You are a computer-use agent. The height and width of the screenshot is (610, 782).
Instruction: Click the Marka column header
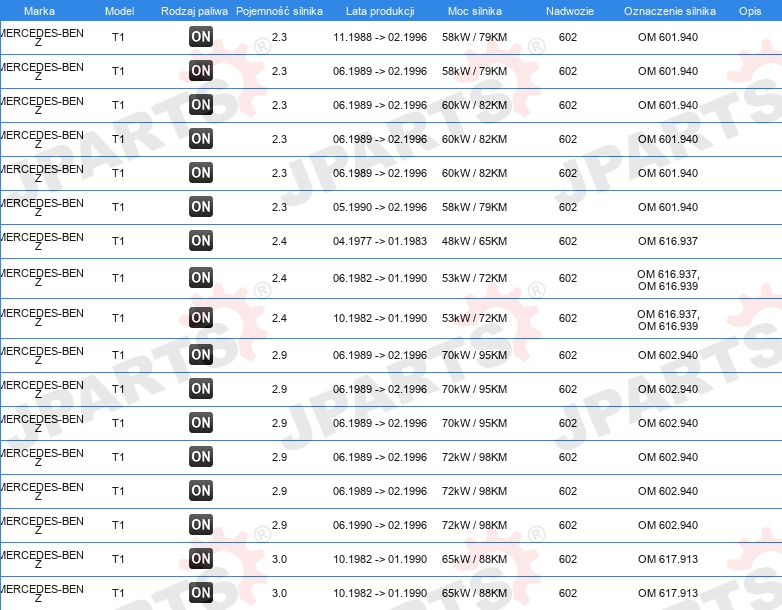click(39, 11)
